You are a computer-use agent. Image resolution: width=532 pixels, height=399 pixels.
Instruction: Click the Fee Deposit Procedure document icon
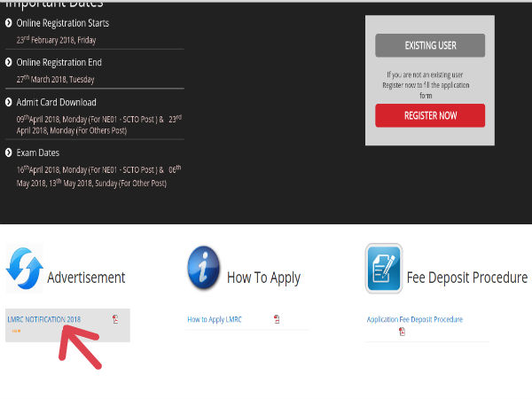pyautogui.click(x=383, y=269)
